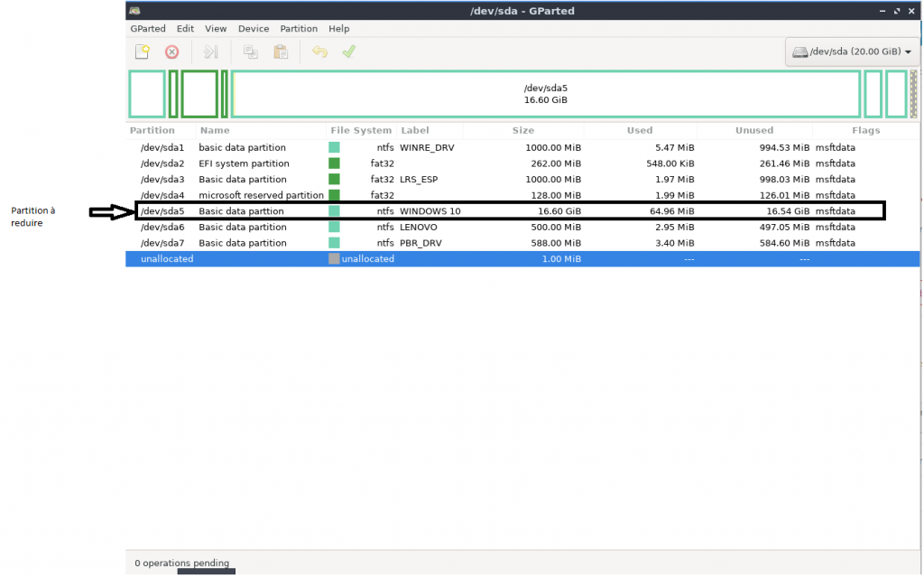The width and height of the screenshot is (924, 578).
Task: Open the View menu
Action: click(x=216, y=28)
